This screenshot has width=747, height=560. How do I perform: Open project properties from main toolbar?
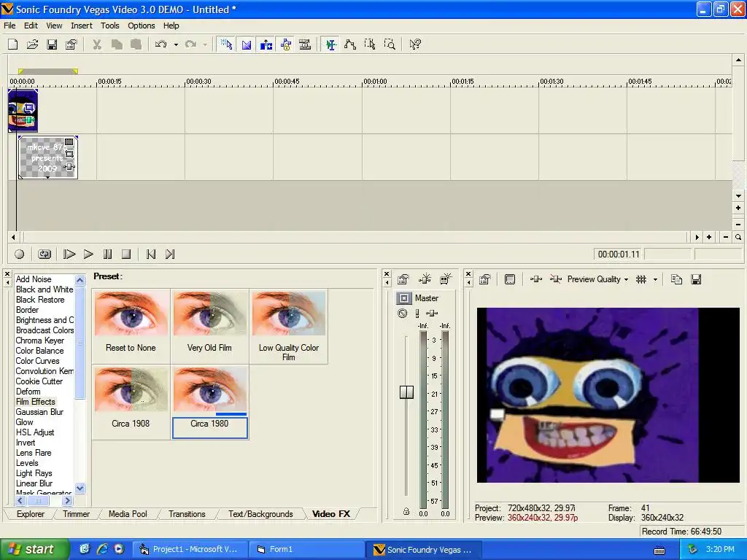pyautogui.click(x=71, y=44)
